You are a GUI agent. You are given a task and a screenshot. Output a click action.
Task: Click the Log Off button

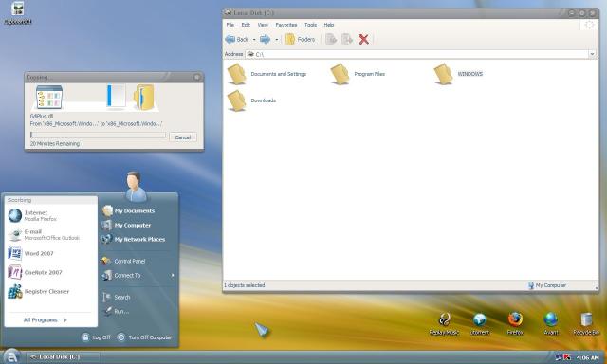[x=96, y=337]
